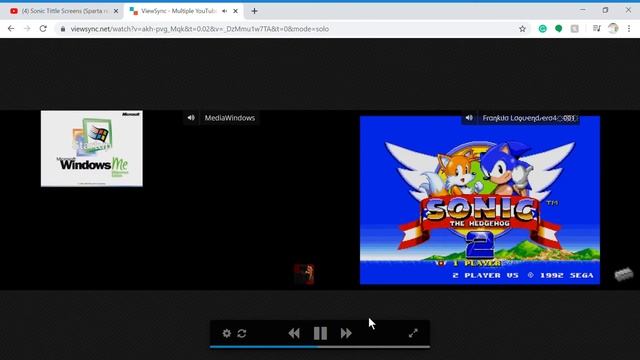Close the ViewSync tab
Viewport: 640px width, 360px height.
[x=236, y=11]
